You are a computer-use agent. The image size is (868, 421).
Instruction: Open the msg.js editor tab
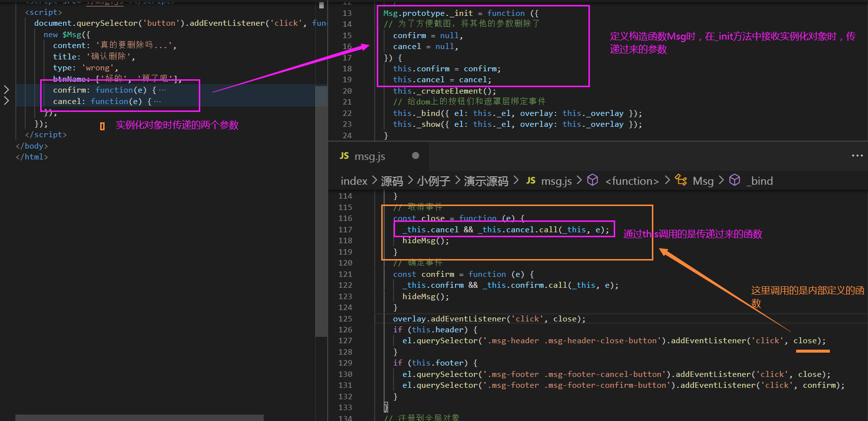tap(379, 156)
